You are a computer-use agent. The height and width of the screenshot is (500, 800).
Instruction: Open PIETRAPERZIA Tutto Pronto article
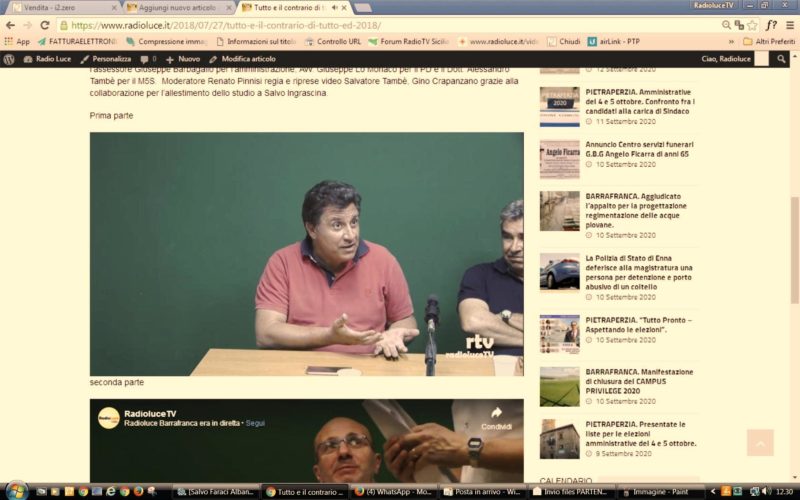(x=638, y=324)
